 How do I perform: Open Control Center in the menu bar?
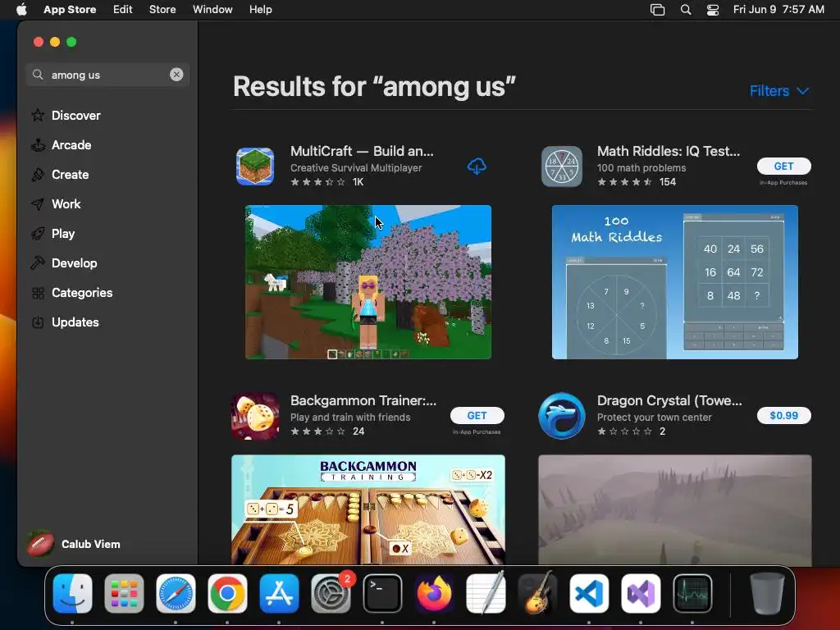pos(713,10)
